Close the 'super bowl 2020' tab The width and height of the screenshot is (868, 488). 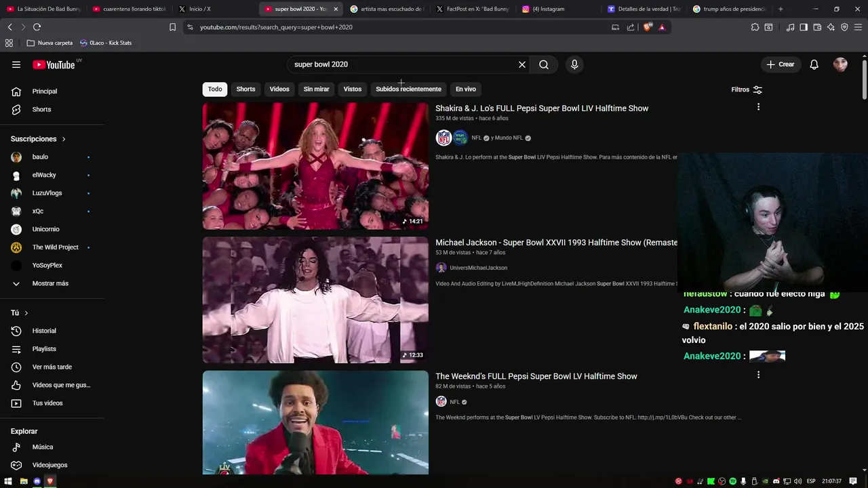pos(336,9)
